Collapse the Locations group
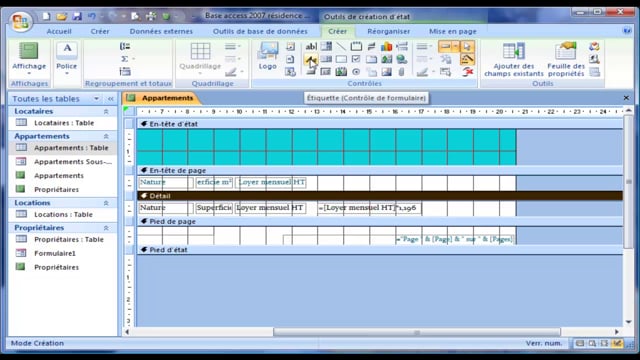The image size is (640, 360). click(x=106, y=203)
